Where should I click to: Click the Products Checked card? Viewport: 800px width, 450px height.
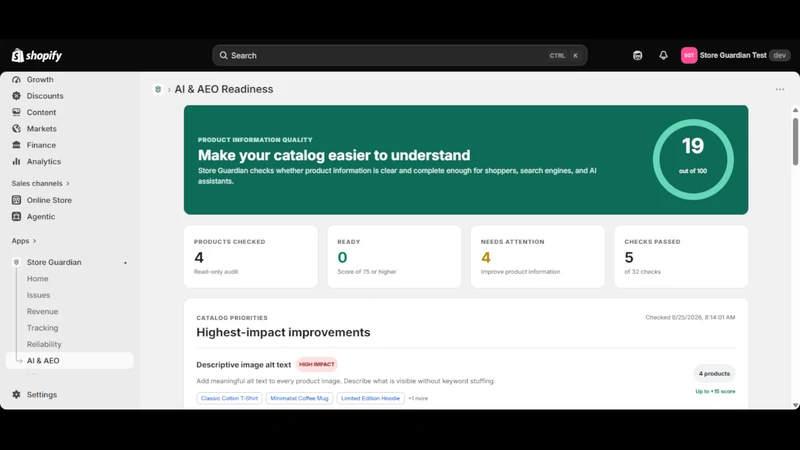pyautogui.click(x=251, y=257)
